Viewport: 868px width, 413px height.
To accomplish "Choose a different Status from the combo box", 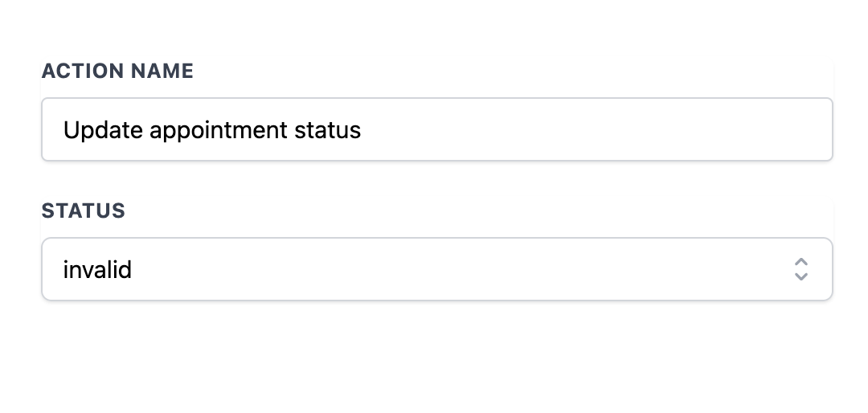I will coord(436,269).
